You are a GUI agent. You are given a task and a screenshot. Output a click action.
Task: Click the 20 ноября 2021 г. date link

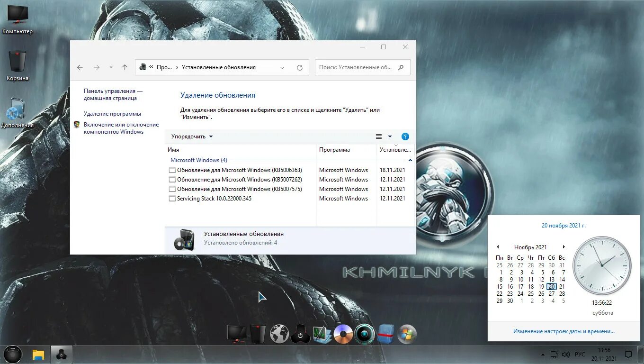(563, 226)
